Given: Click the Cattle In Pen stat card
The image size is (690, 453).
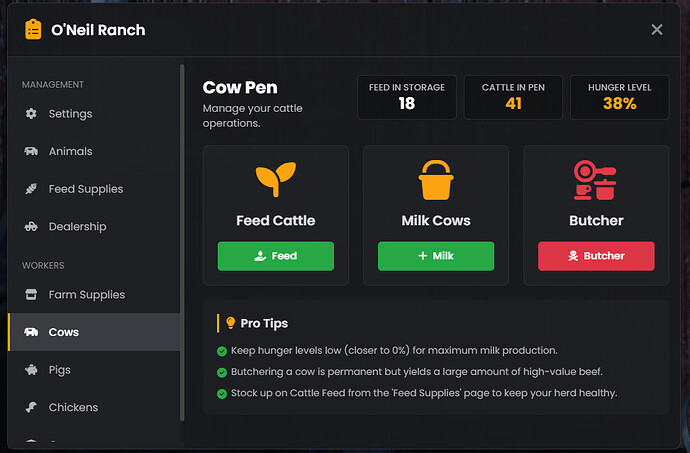Looking at the screenshot, I should point(514,96).
